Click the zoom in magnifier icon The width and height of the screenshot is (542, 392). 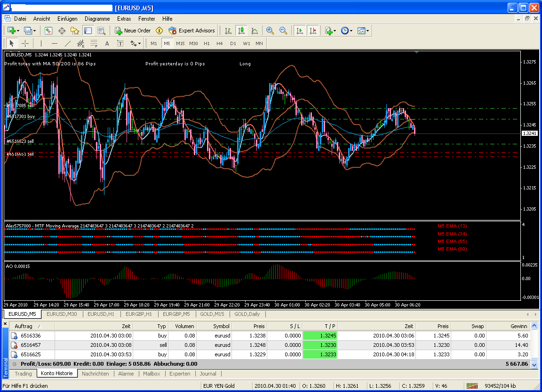tap(270, 31)
